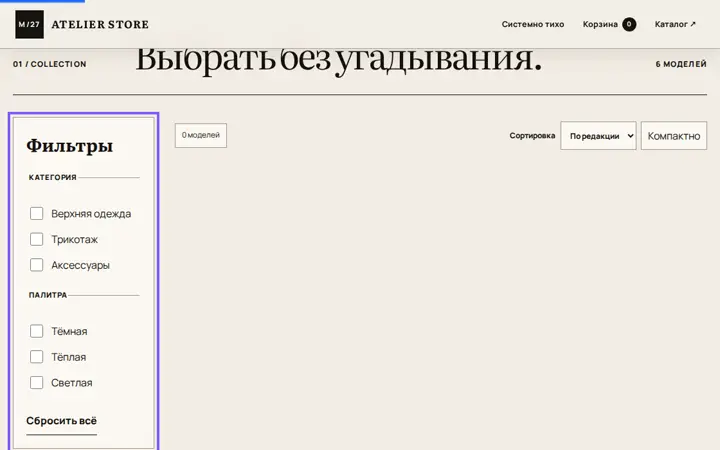Click the 01 / COLLECTION label

50,64
